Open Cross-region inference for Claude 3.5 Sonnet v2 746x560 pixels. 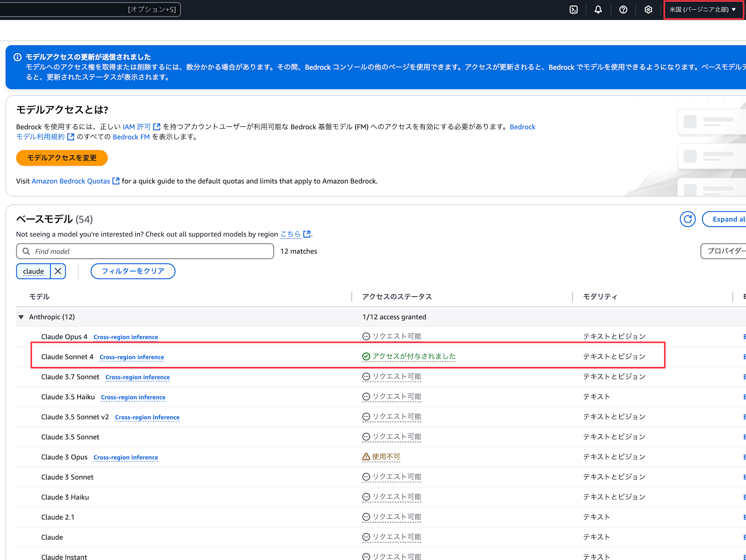(147, 417)
